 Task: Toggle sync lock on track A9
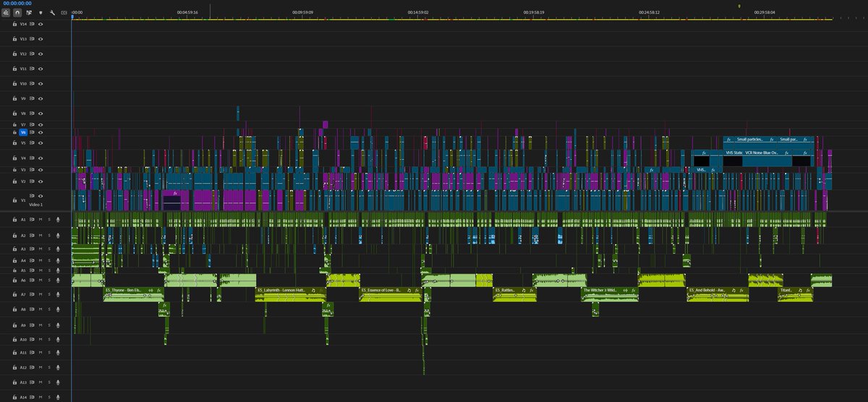click(33, 325)
